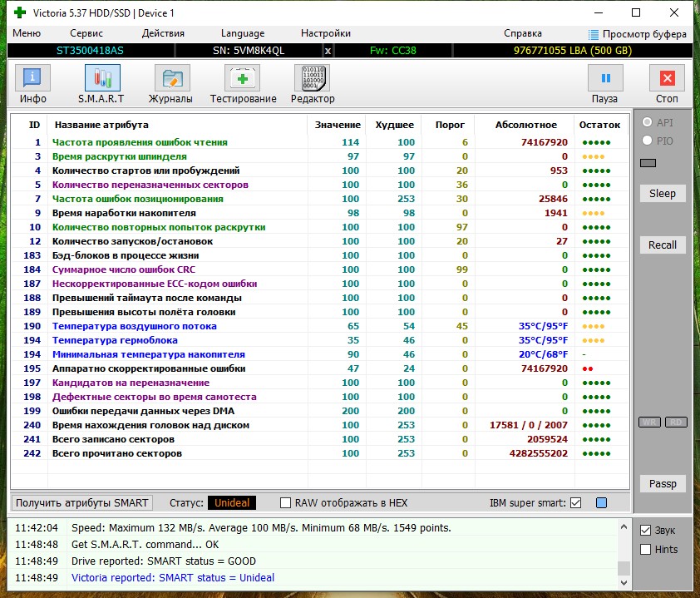Click the Unideal status indicator
Image resolution: width=700 pixels, height=598 pixels.
pyautogui.click(x=232, y=503)
